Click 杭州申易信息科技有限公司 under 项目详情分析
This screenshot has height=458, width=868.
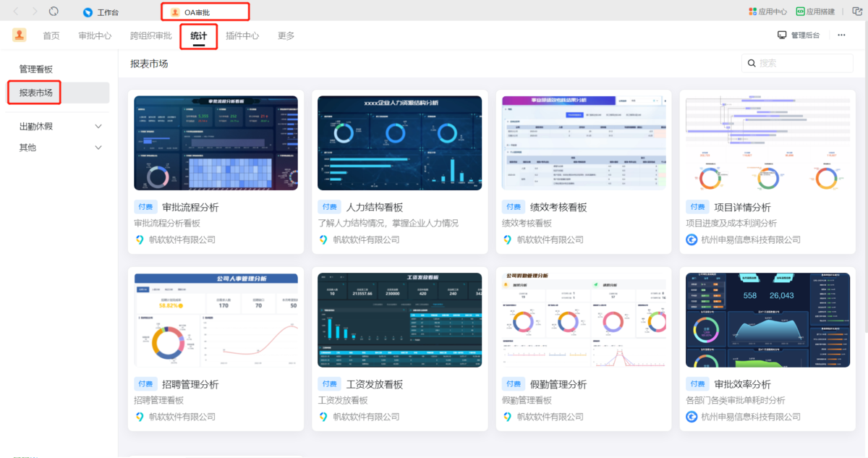(x=751, y=239)
